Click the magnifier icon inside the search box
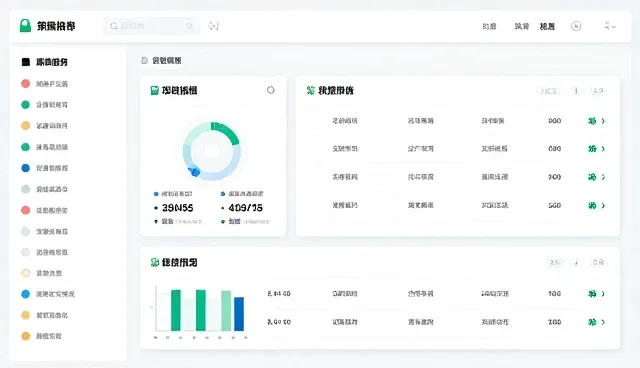Viewport: 640px width, 368px height. point(114,26)
